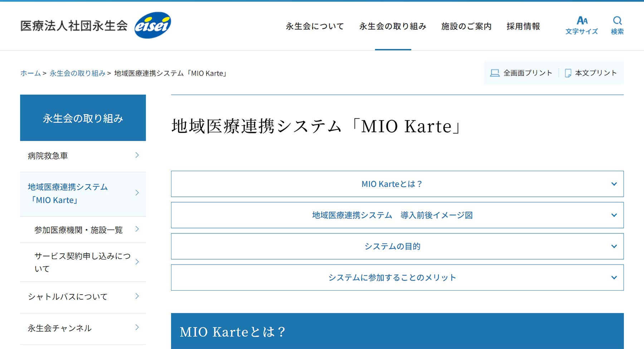The height and width of the screenshot is (349, 644).
Task: Click the 永生会の取り組み breadcrumb link
Action: click(77, 73)
